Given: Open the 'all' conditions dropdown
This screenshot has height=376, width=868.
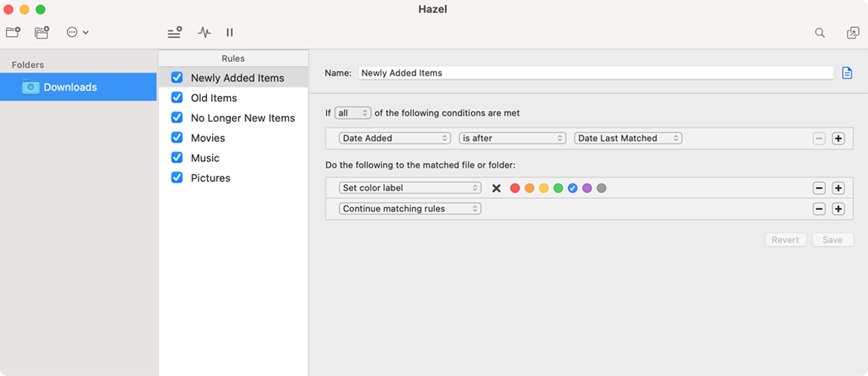Looking at the screenshot, I should pos(353,113).
